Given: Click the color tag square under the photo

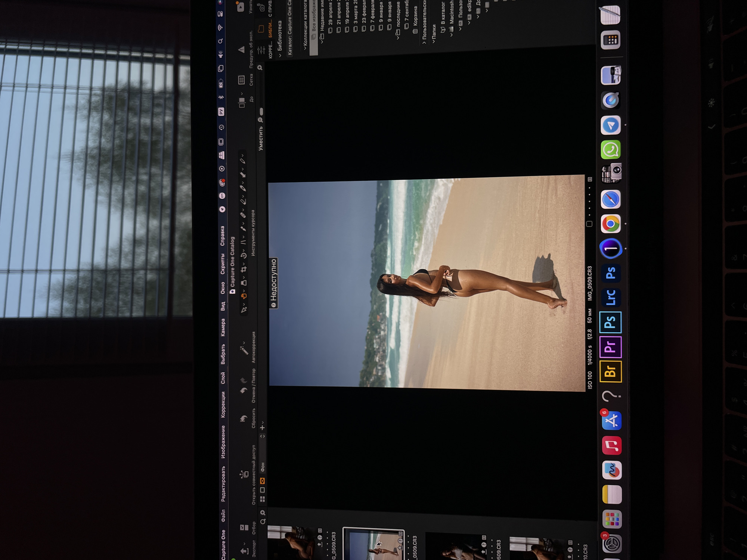Looking at the screenshot, I should tap(589, 224).
